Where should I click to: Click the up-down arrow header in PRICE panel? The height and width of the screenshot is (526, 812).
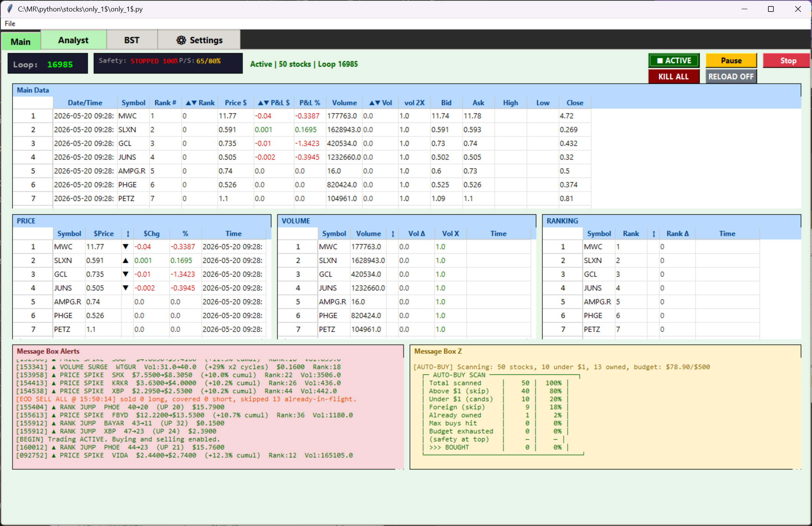pyautogui.click(x=128, y=234)
